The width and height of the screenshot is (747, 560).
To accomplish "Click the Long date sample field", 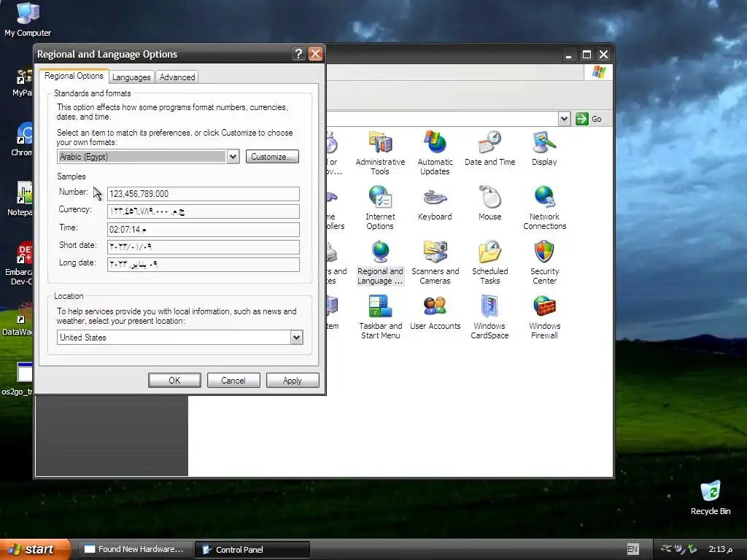I will point(204,264).
